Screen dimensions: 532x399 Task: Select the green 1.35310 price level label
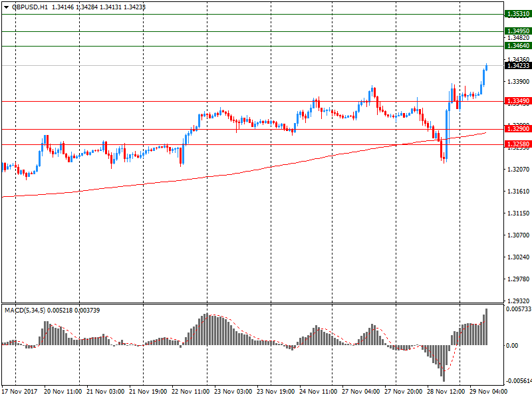[x=518, y=14]
